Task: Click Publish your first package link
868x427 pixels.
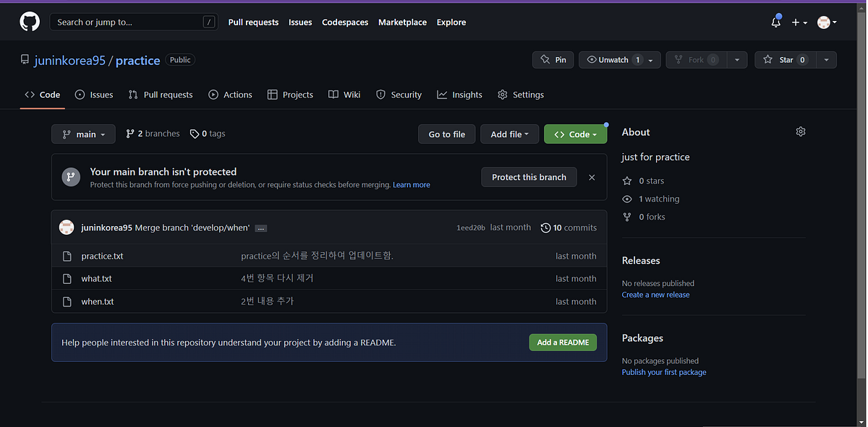Action: (664, 372)
